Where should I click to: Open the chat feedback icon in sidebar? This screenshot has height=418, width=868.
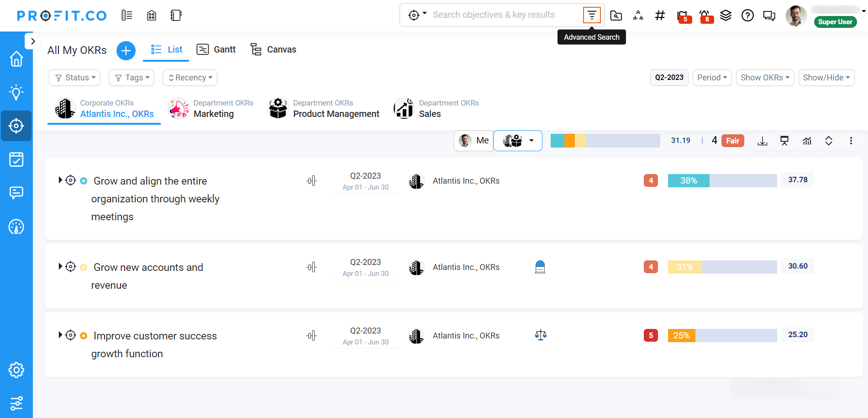pos(16,193)
